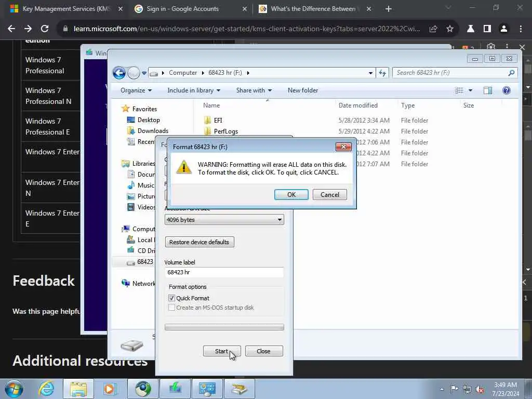This screenshot has width=532, height=399.
Task: Select the EFI folder
Action: pos(218,121)
